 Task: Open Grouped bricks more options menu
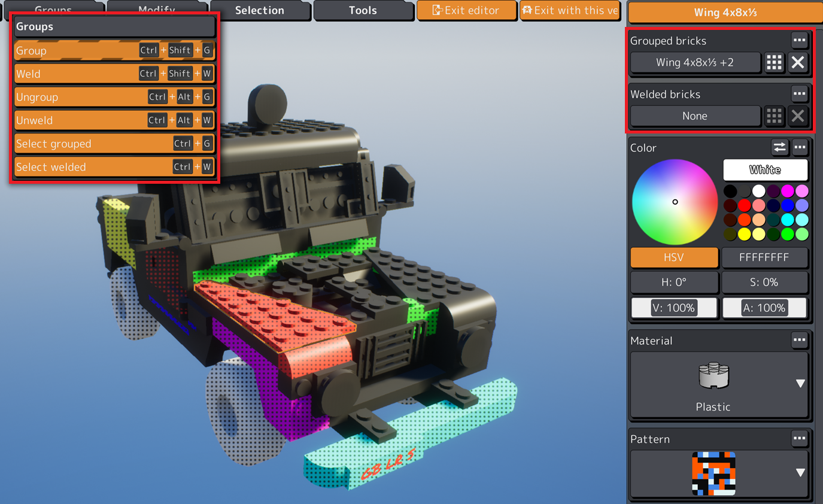click(799, 40)
